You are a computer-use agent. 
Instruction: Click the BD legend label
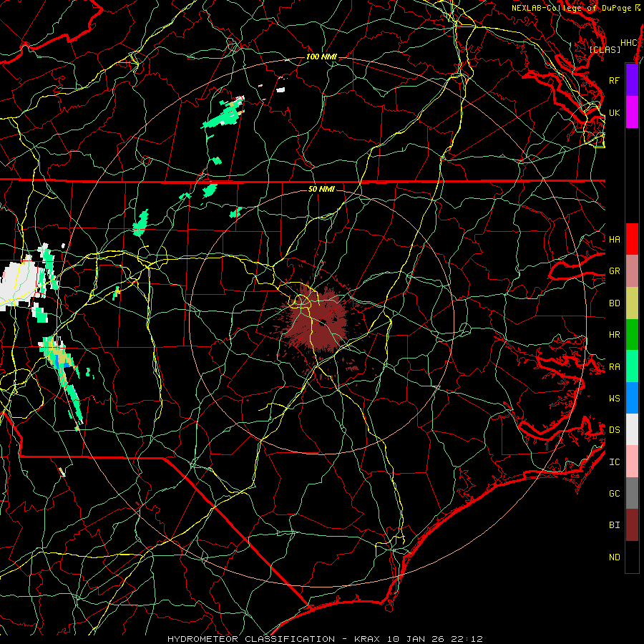coord(615,303)
